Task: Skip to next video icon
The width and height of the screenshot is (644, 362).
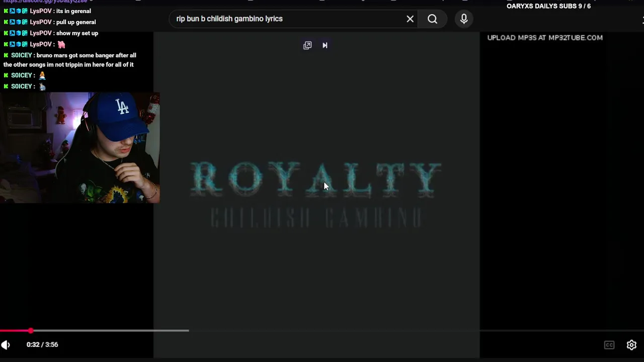Action: point(325,45)
